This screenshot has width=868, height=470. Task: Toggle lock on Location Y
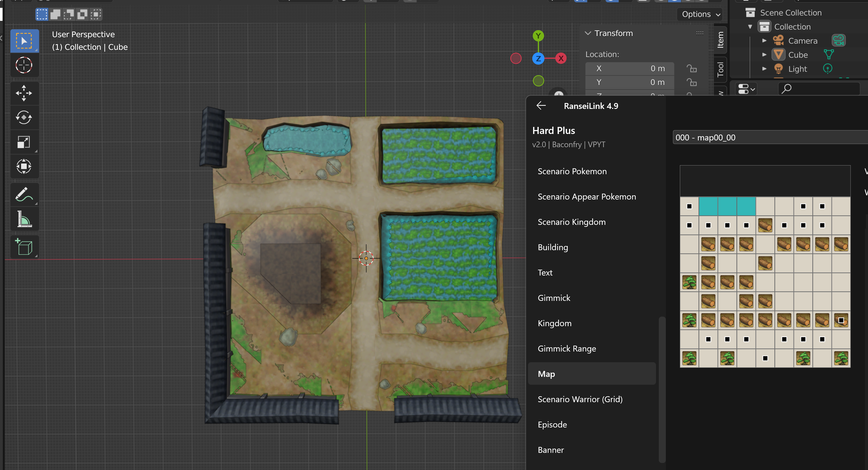(x=691, y=82)
